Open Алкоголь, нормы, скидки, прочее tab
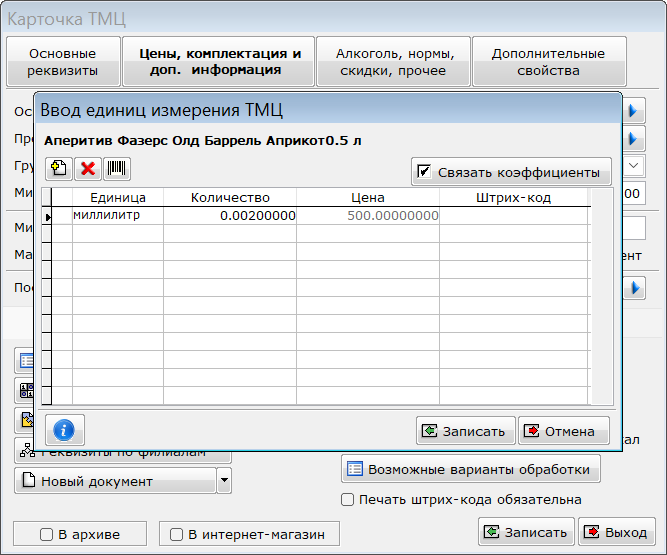This screenshot has height=555, width=667. [393, 62]
